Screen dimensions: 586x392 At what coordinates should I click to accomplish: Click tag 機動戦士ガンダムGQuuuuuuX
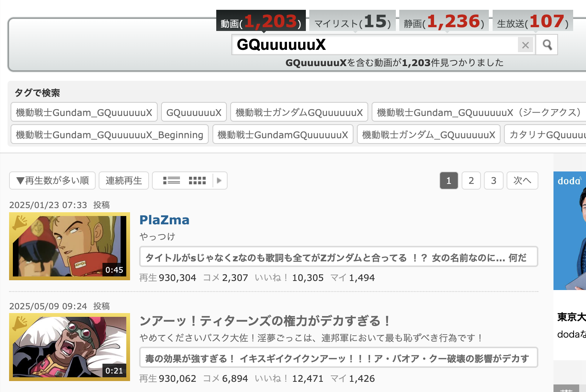299,112
